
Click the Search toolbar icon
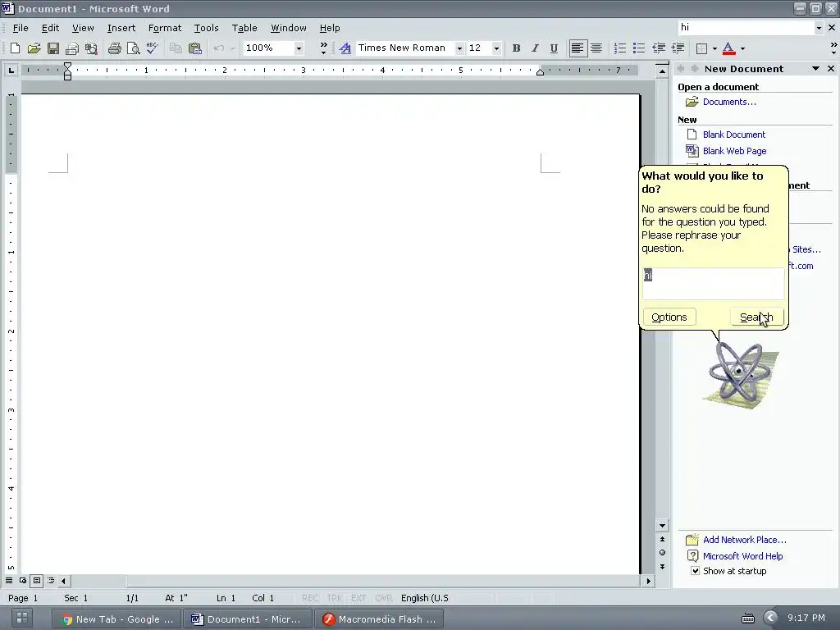(91, 48)
